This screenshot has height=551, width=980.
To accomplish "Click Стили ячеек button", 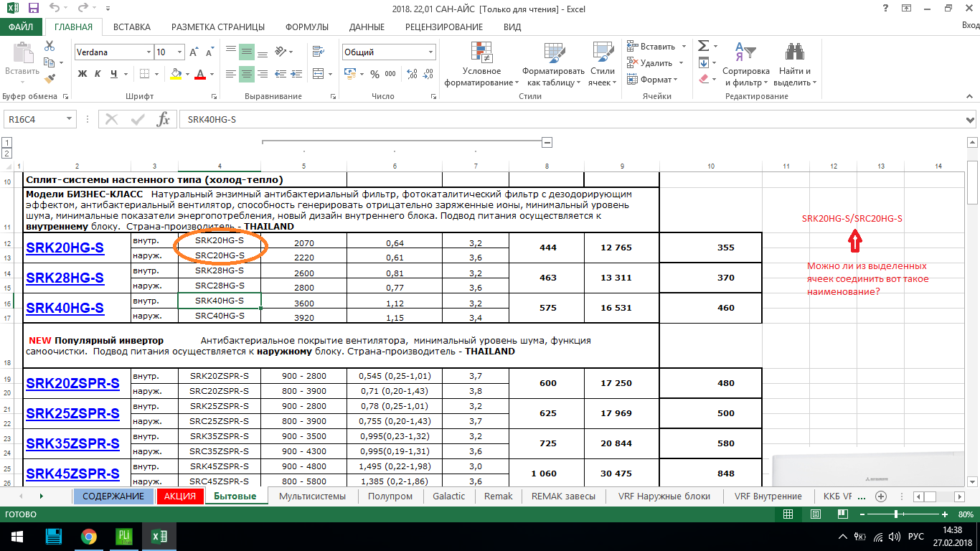I will coord(603,63).
